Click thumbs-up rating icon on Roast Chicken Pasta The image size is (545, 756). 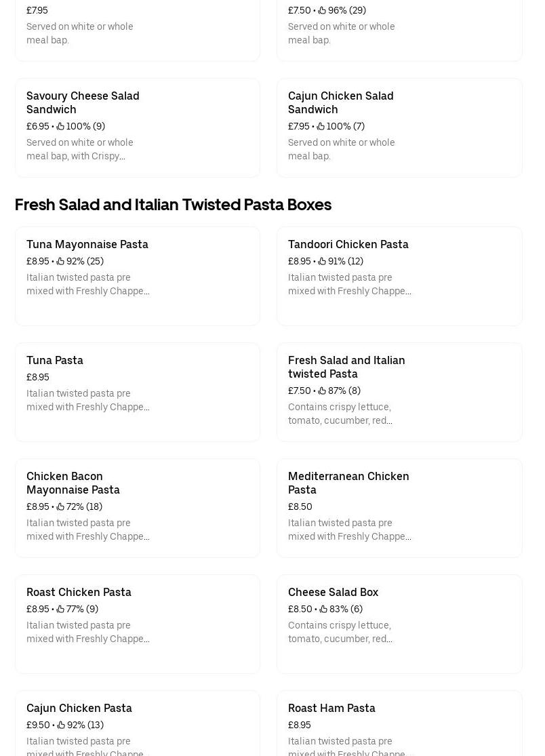(x=60, y=609)
